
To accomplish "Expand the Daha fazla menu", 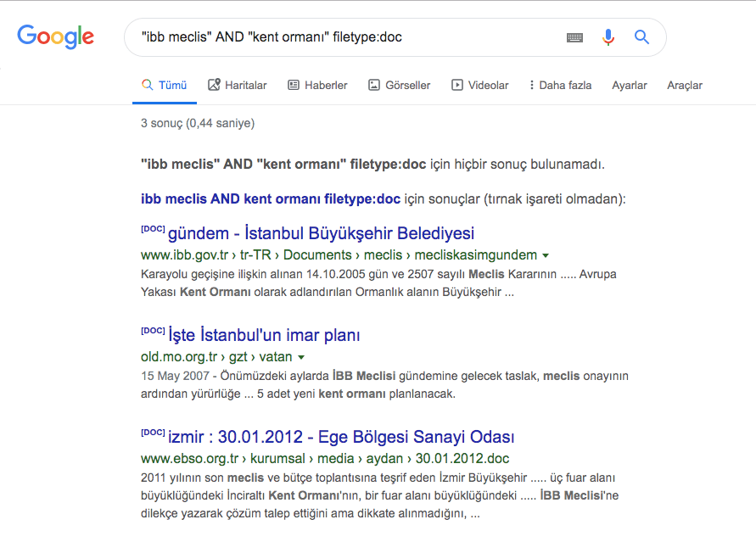I will pyautogui.click(x=560, y=86).
